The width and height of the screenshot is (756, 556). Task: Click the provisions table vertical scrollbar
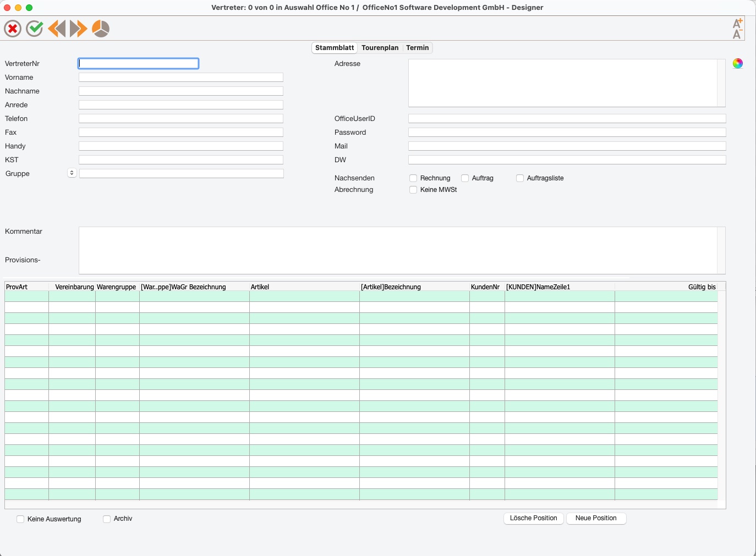click(x=721, y=395)
